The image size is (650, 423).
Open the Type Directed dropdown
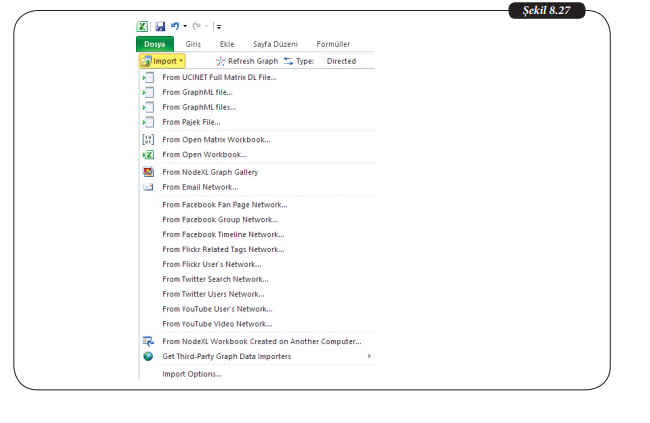[x=340, y=61]
